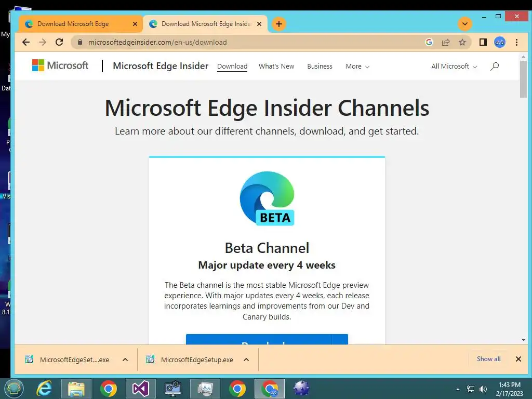Viewport: 532px width, 399px height.
Task: Open Microsoft Edge Insider home link
Action: pyautogui.click(x=161, y=66)
